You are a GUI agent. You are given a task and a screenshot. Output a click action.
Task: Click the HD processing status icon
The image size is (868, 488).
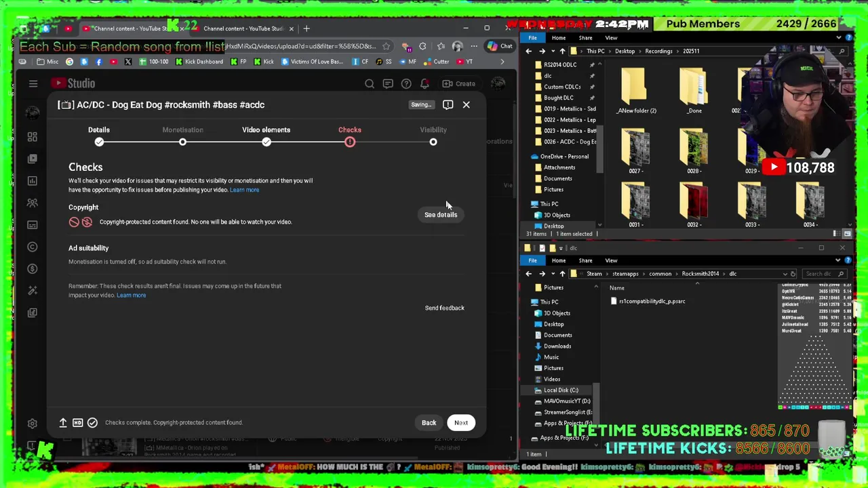77,422
